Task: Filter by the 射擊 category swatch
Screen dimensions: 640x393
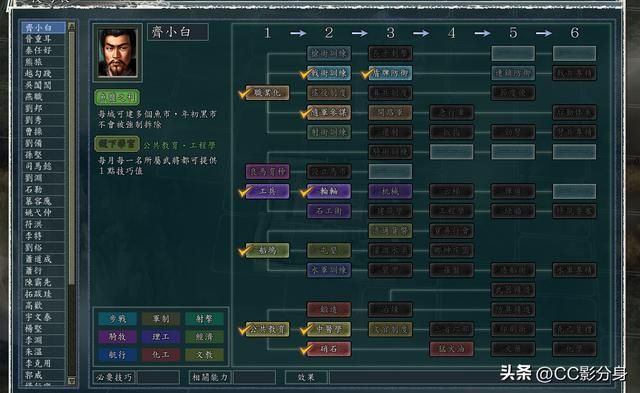Action: click(x=204, y=319)
